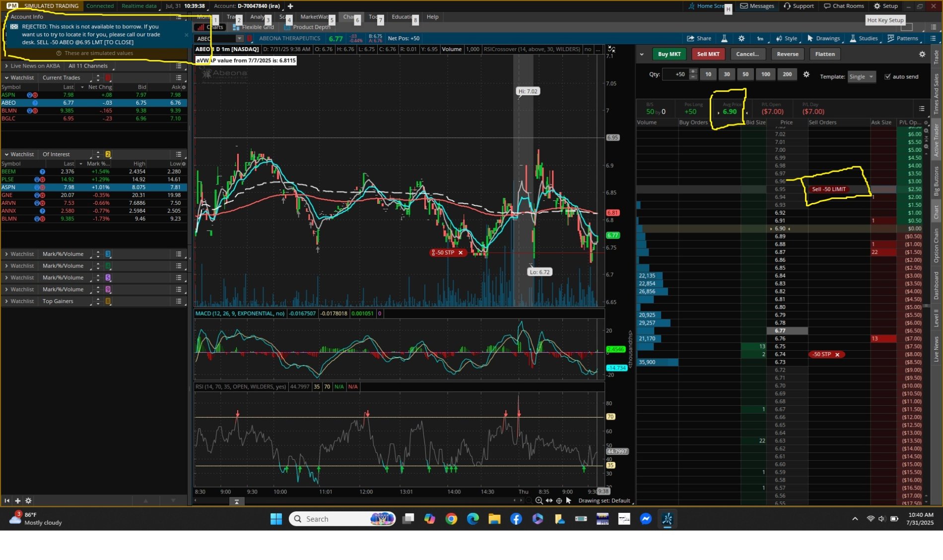Image resolution: width=943 pixels, height=560 pixels.
Task: Open the Style menu
Action: point(787,38)
